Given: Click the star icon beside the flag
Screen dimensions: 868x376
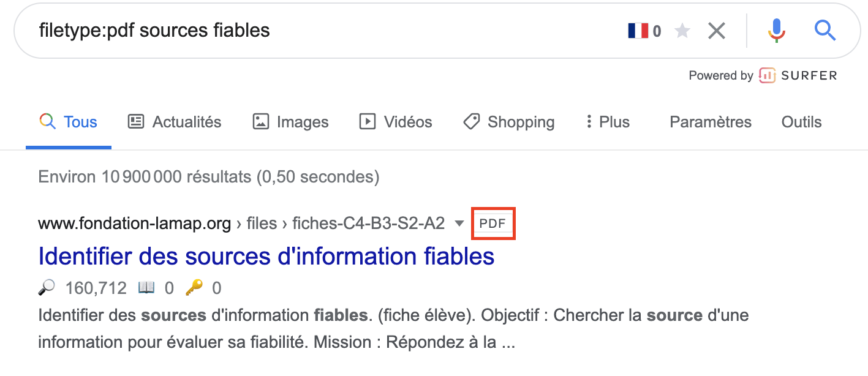Looking at the screenshot, I should (682, 30).
